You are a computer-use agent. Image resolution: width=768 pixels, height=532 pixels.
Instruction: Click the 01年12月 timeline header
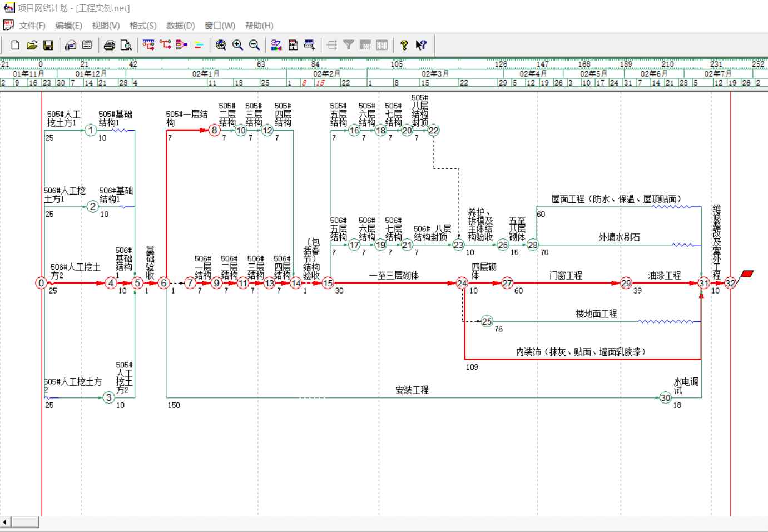click(91, 73)
